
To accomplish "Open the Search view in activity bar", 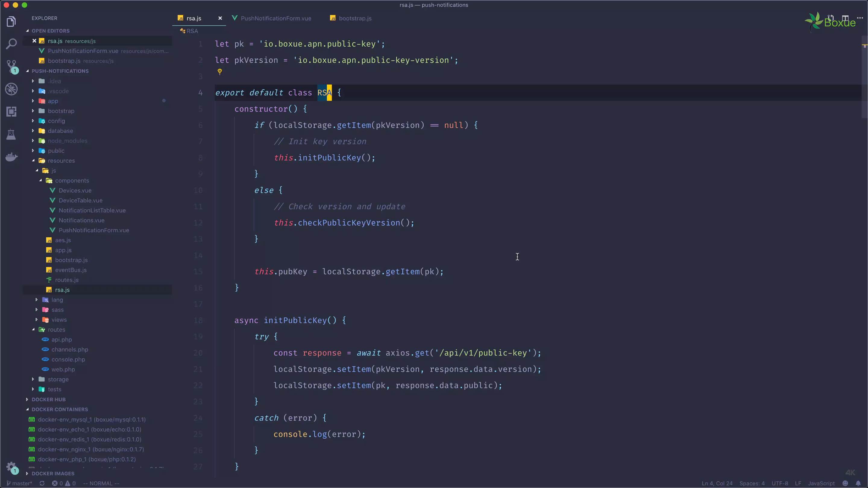I will click(x=11, y=44).
